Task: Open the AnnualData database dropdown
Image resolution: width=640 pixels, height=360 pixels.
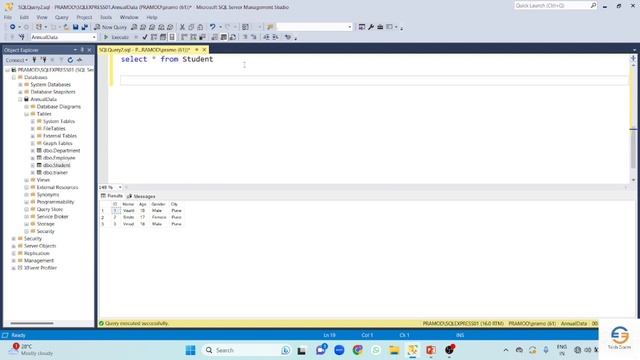Action: (94, 37)
